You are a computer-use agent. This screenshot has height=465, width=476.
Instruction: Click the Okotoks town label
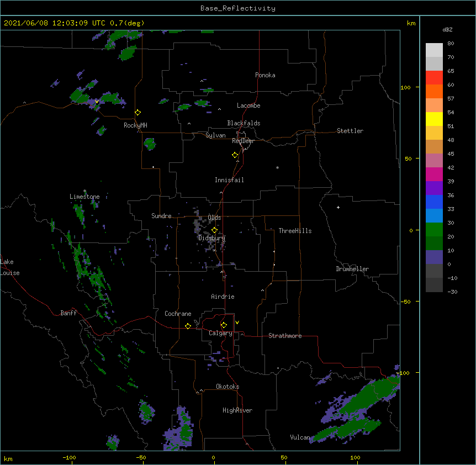click(228, 387)
